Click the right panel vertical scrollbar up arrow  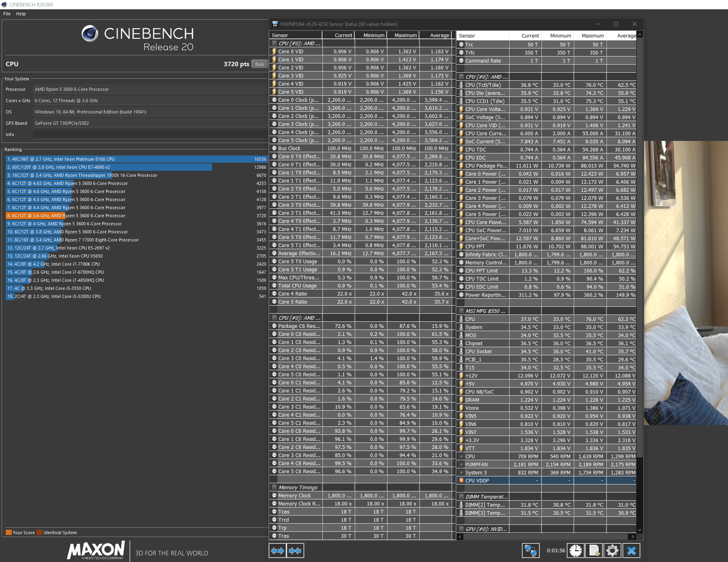tap(640, 35)
